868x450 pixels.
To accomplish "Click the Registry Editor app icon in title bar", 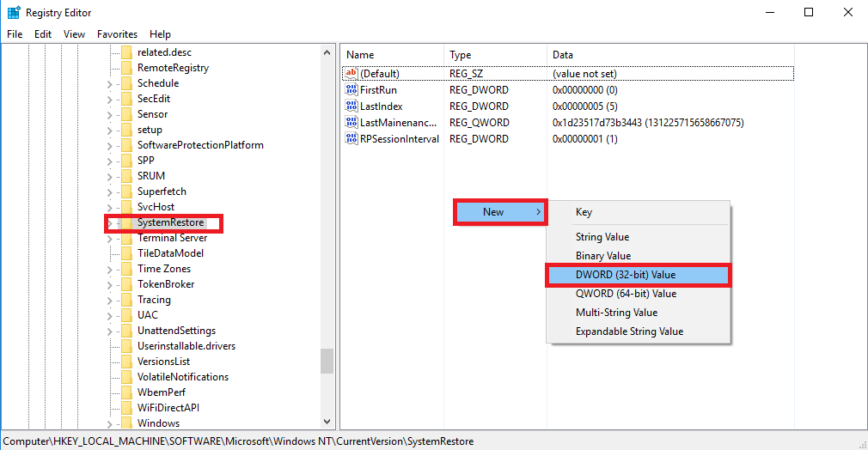I will [14, 12].
